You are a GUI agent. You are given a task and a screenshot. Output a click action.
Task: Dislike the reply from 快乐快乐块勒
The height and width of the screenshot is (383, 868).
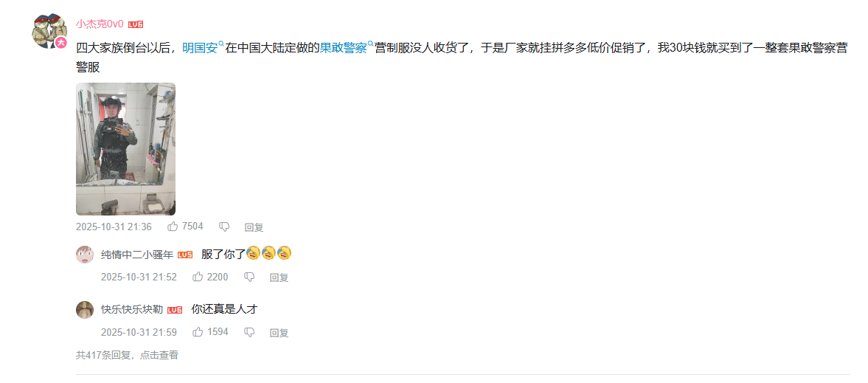[250, 332]
